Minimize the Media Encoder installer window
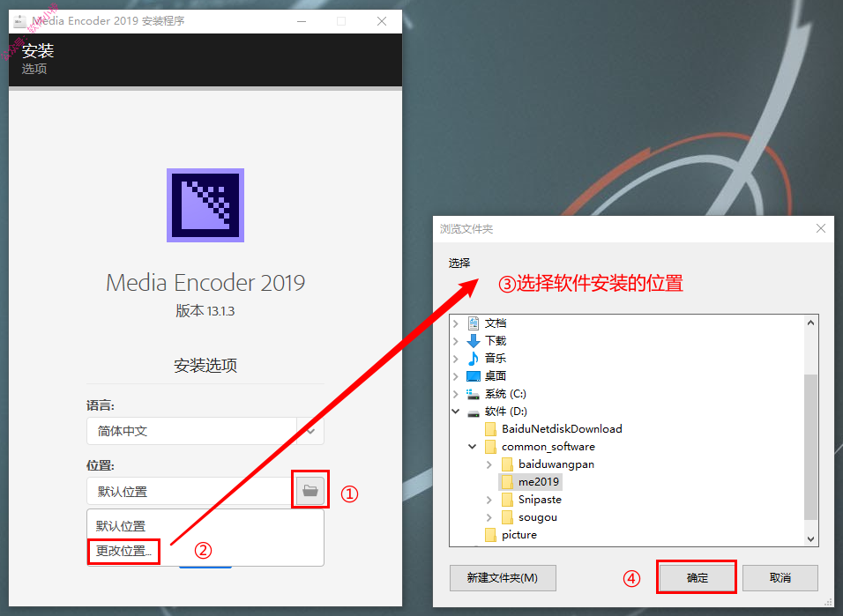Image resolution: width=843 pixels, height=616 pixels. click(x=302, y=21)
